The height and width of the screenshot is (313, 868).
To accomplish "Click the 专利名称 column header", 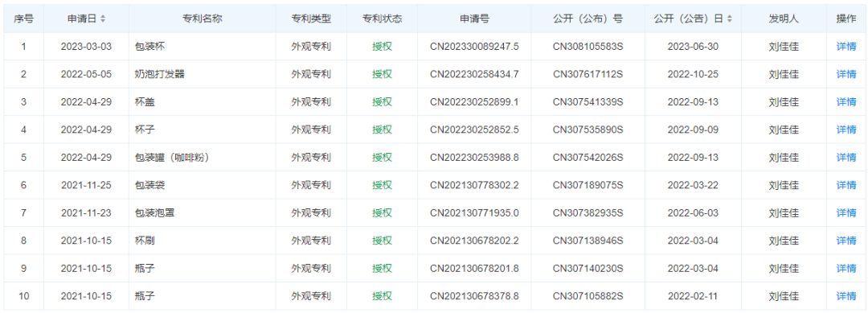I will pyautogui.click(x=202, y=19).
